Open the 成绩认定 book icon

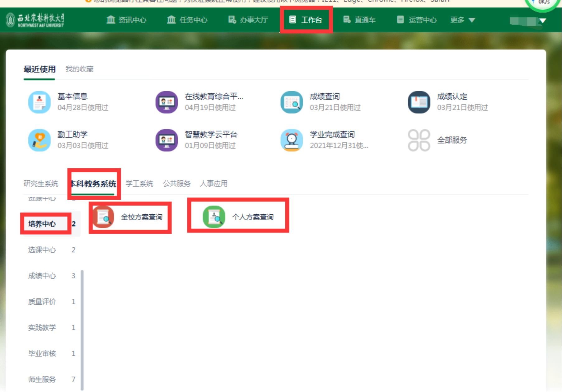(x=419, y=102)
